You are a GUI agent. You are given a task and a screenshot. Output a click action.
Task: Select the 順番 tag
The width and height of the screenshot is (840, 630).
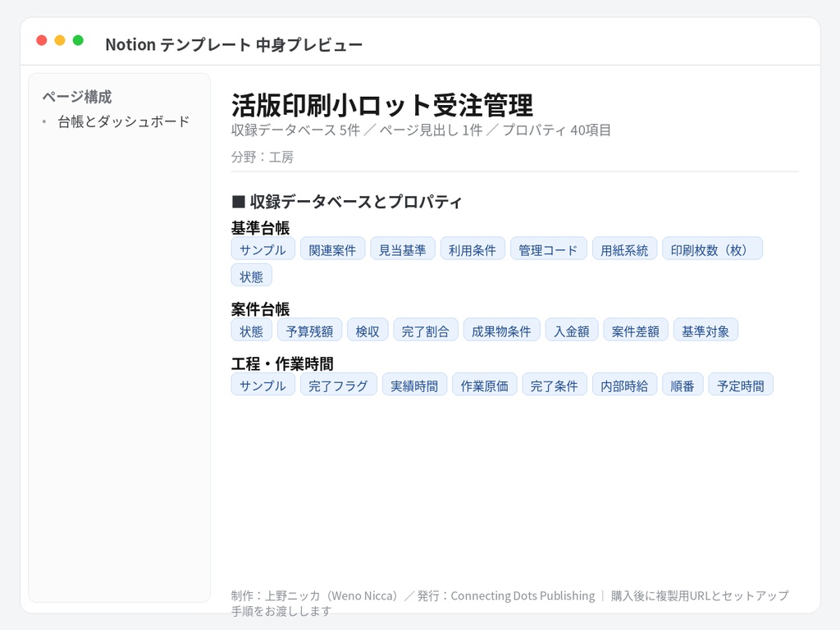pyautogui.click(x=683, y=385)
